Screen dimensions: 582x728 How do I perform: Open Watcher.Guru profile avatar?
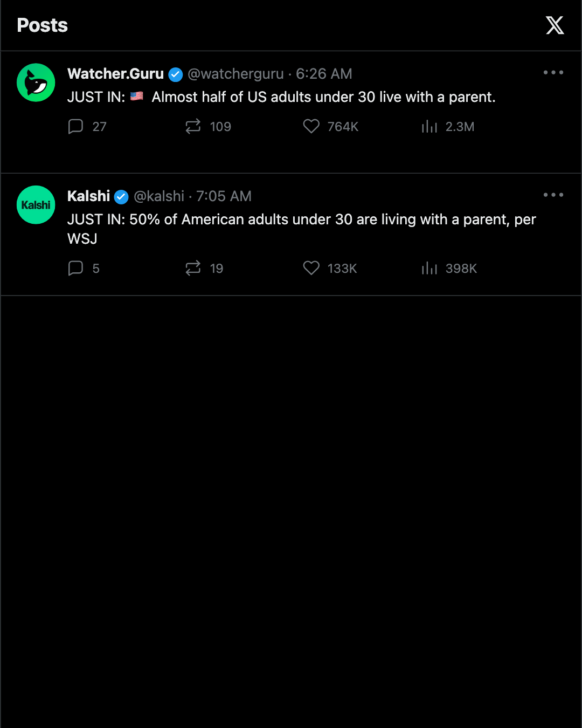coord(36,83)
